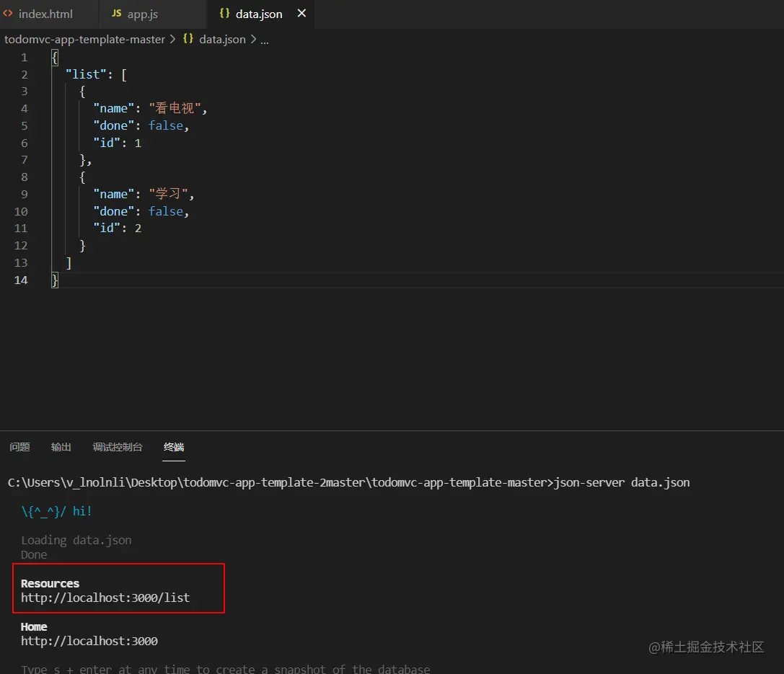
Task: Select the 终端 panel tab
Action: pos(174,447)
